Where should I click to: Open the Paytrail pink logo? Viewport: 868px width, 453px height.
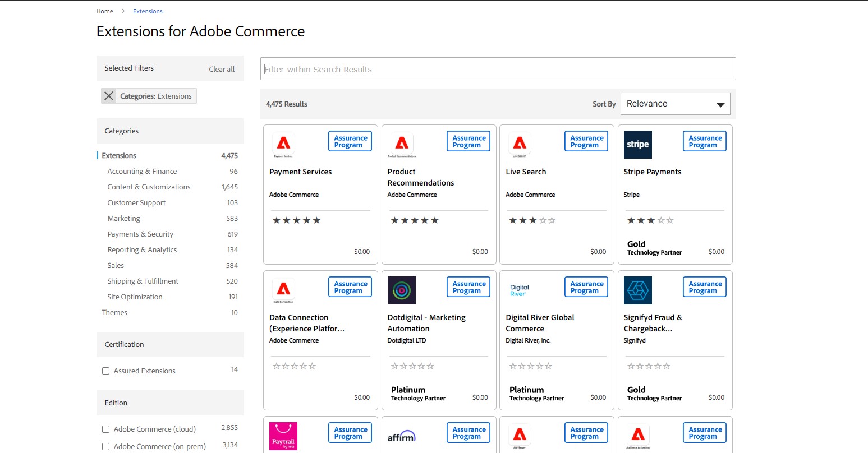(283, 436)
